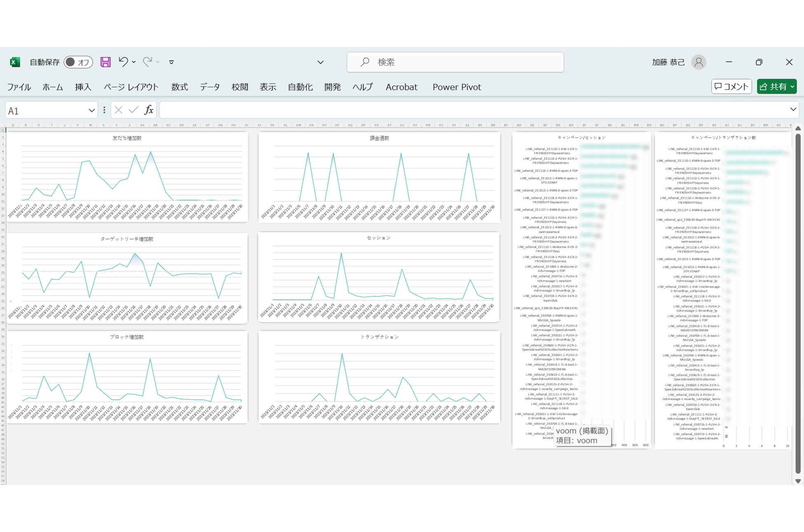804x532 pixels.
Task: Expand the formula bar chevron
Action: click(x=793, y=109)
